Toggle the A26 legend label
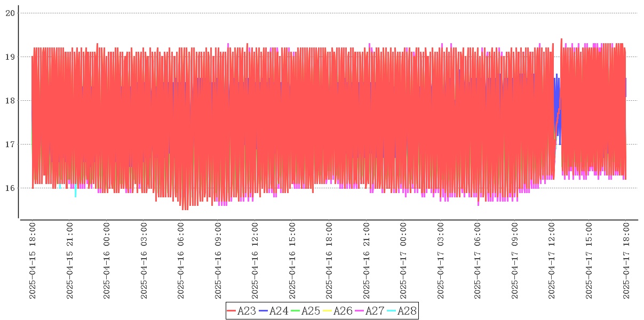 343,311
